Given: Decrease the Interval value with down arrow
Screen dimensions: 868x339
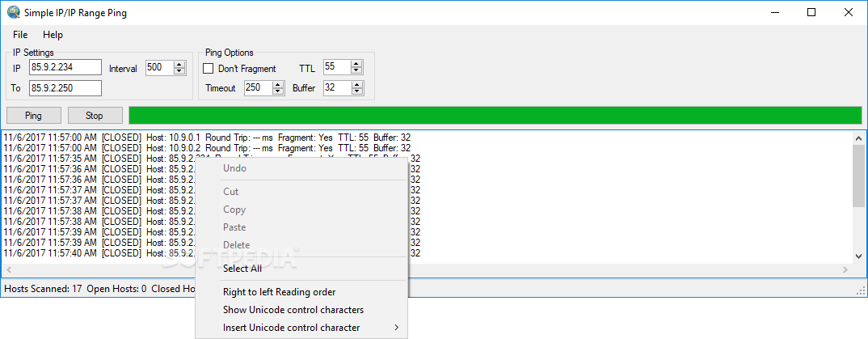Looking at the screenshot, I should pos(179,71).
